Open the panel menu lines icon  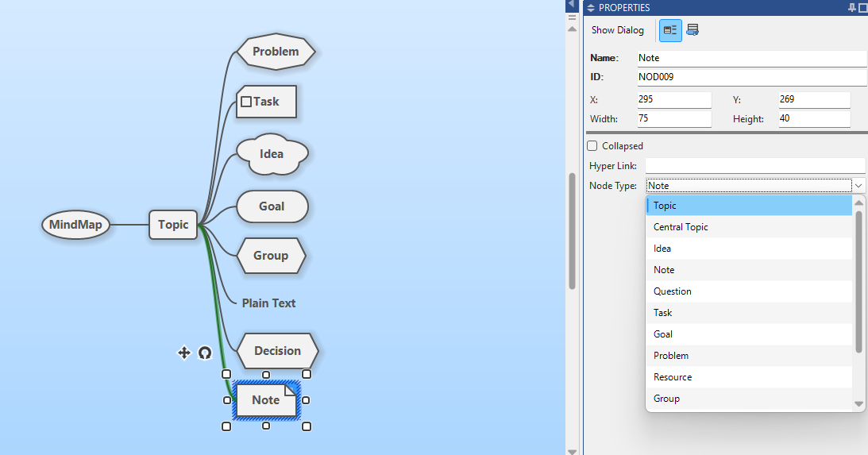coord(573,17)
